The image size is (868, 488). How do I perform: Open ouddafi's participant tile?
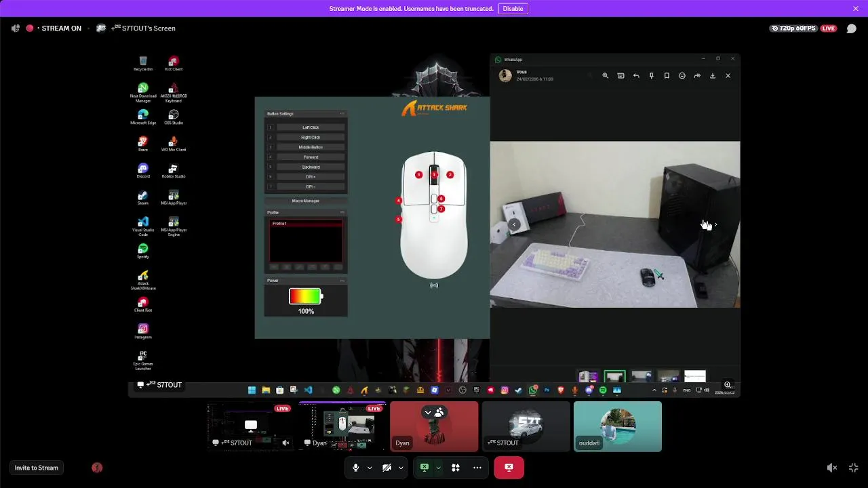pyautogui.click(x=617, y=426)
